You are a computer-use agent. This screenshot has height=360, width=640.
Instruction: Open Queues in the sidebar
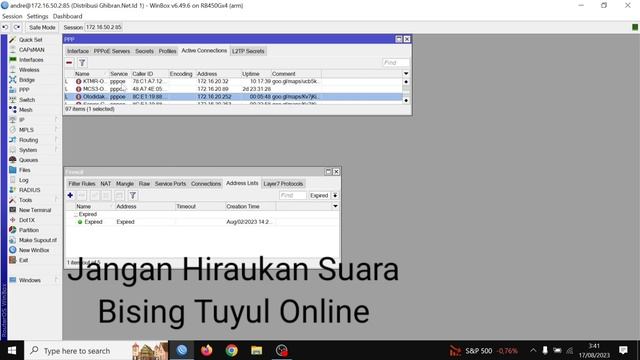click(x=28, y=160)
